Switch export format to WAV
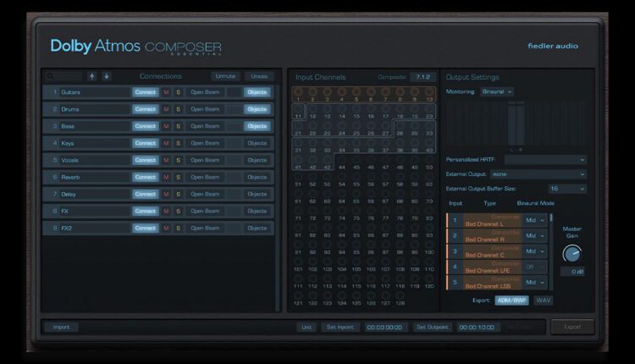The image size is (635, 364). pos(543,300)
